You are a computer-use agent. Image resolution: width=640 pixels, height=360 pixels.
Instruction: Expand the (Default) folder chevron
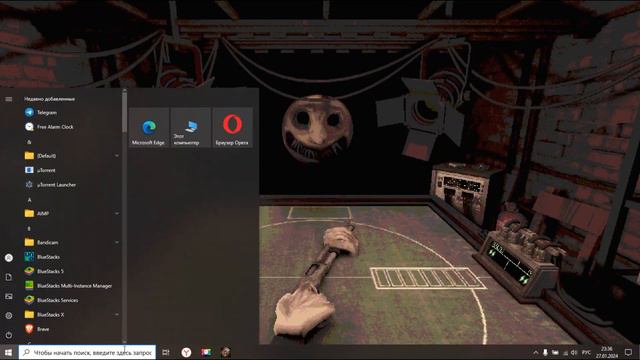tap(117, 156)
